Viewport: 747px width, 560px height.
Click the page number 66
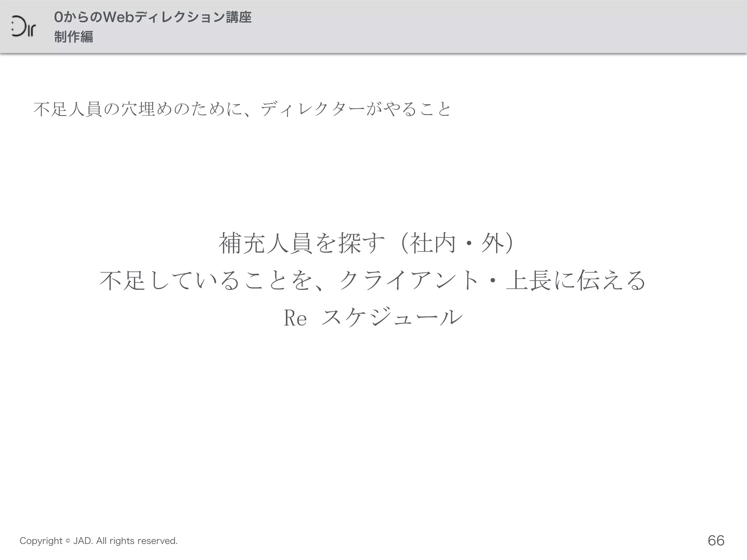pos(716,540)
